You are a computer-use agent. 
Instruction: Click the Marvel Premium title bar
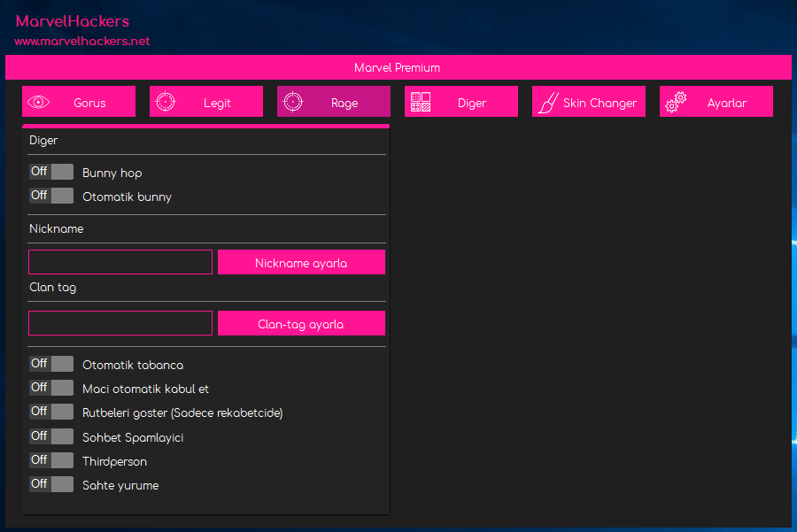398,67
